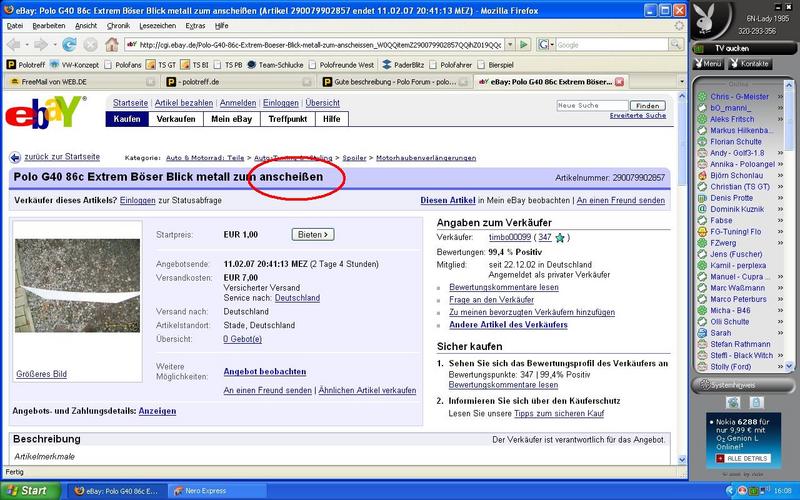This screenshot has width=800, height=500.
Task: Click the Windows Start button
Action: point(29,491)
